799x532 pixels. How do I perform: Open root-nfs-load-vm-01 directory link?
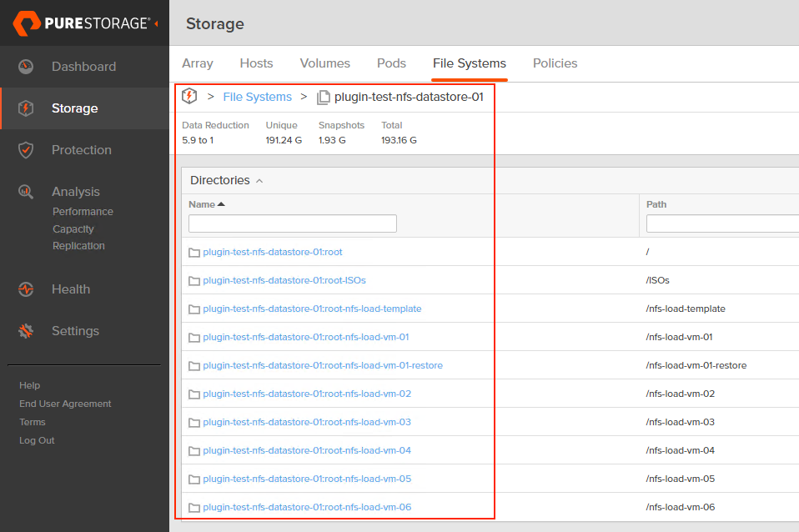pos(306,337)
